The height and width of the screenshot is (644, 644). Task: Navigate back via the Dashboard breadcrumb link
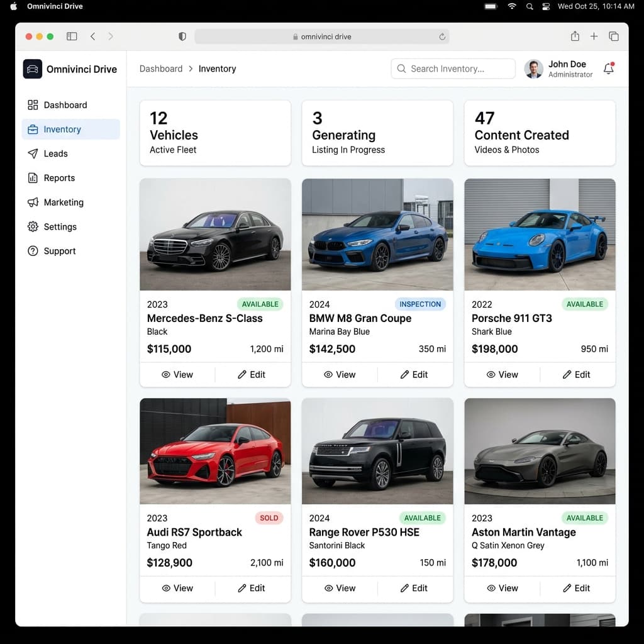pyautogui.click(x=161, y=69)
